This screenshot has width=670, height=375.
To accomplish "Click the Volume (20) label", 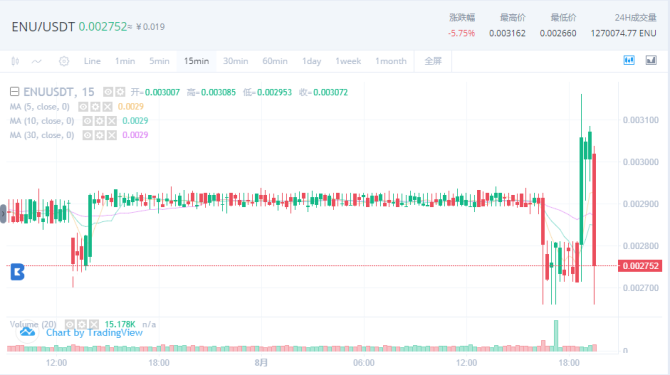I will click(33, 324).
